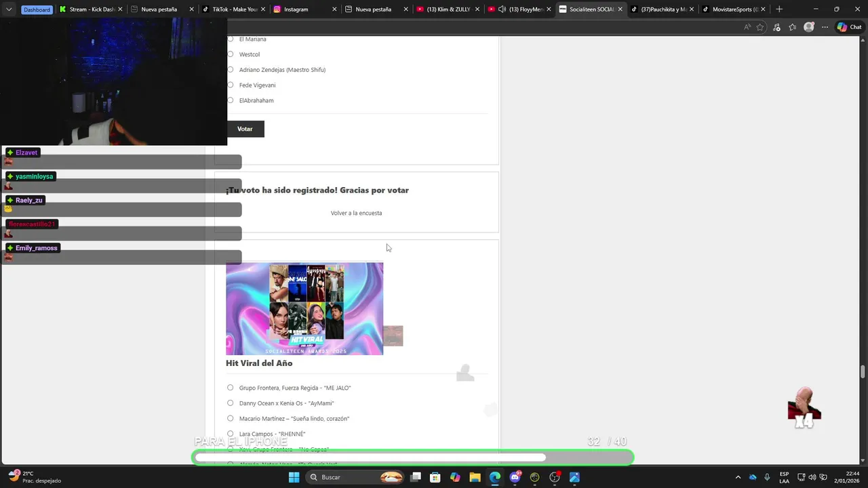Click the Raely_zu chat username
Image resolution: width=868 pixels, height=488 pixels.
29,200
